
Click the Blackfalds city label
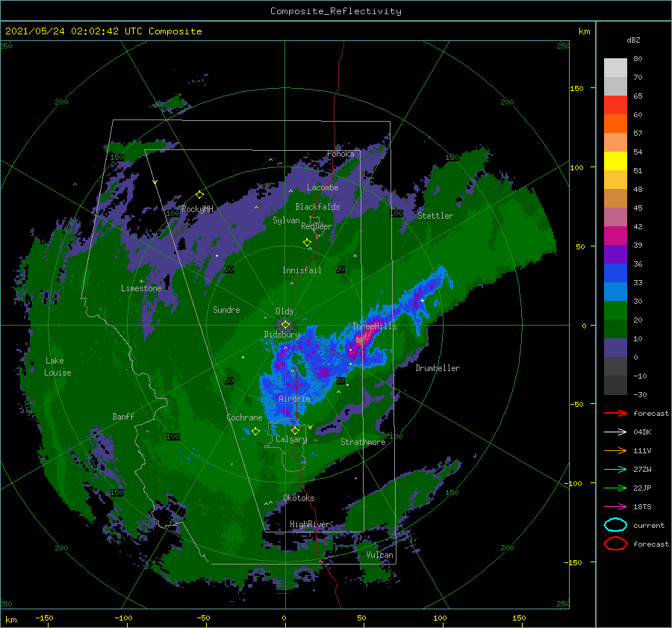pyautogui.click(x=317, y=207)
